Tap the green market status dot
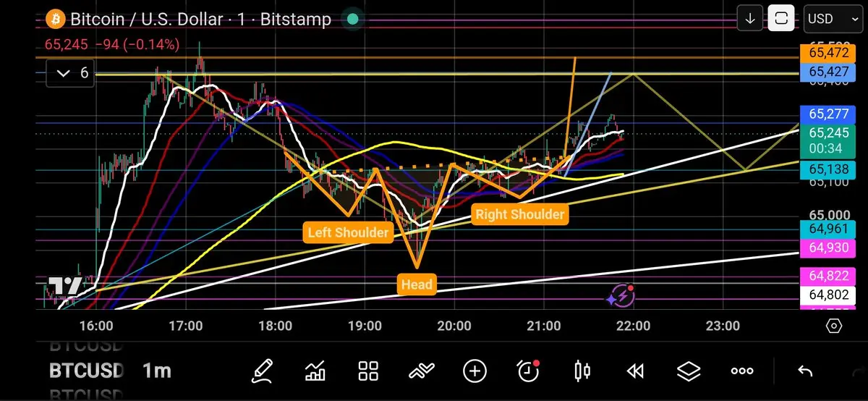868x401 pixels. click(352, 19)
